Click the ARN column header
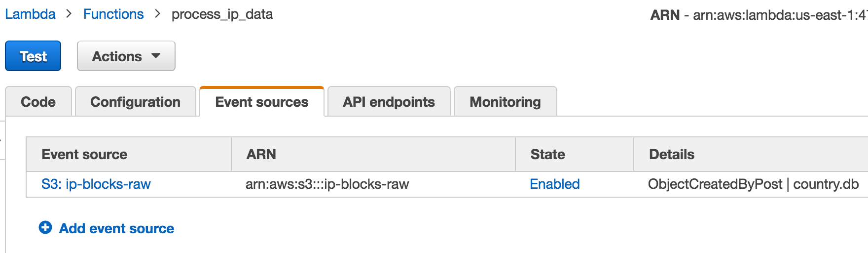This screenshot has height=253, width=868. pyautogui.click(x=261, y=155)
